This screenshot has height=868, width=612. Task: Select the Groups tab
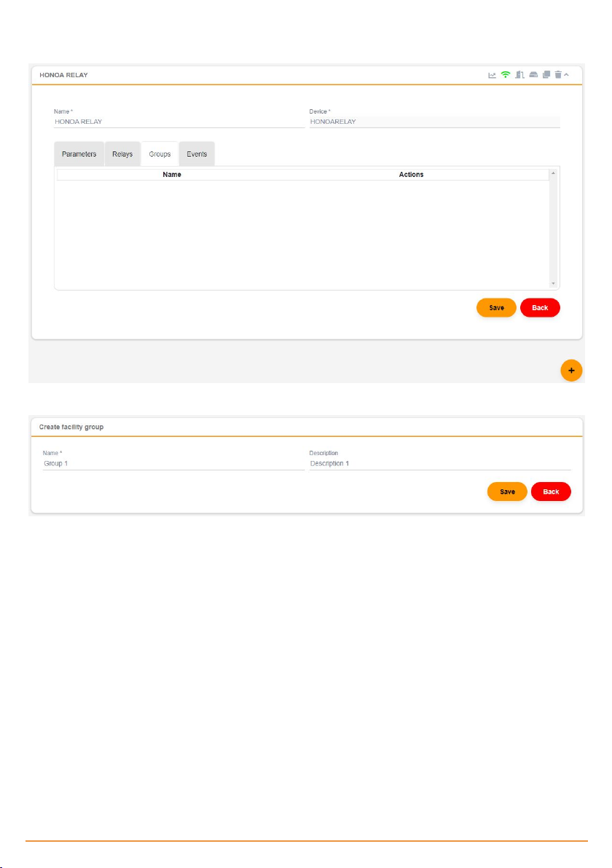tap(160, 154)
